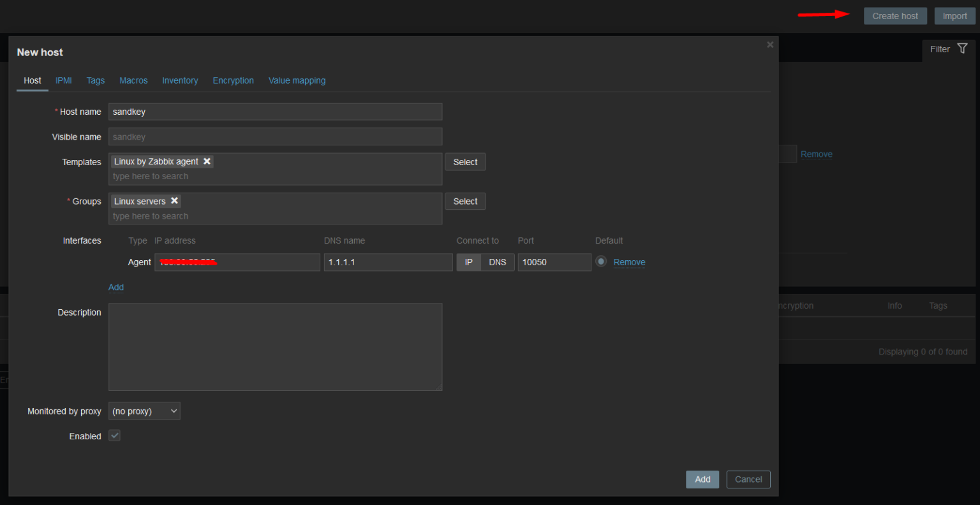Open the Monitored by proxy dropdown
Image resolution: width=980 pixels, height=505 pixels.
click(144, 411)
